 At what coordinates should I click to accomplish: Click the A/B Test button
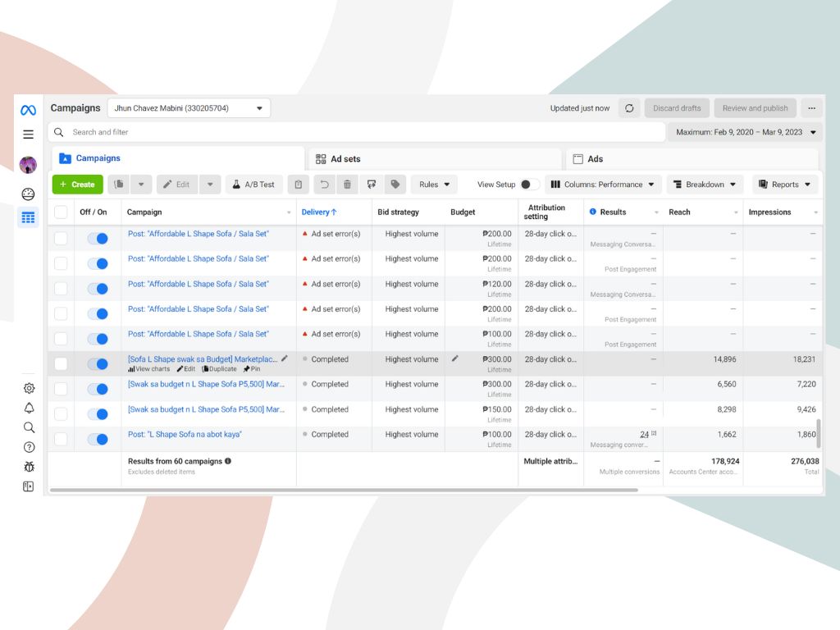tap(254, 185)
